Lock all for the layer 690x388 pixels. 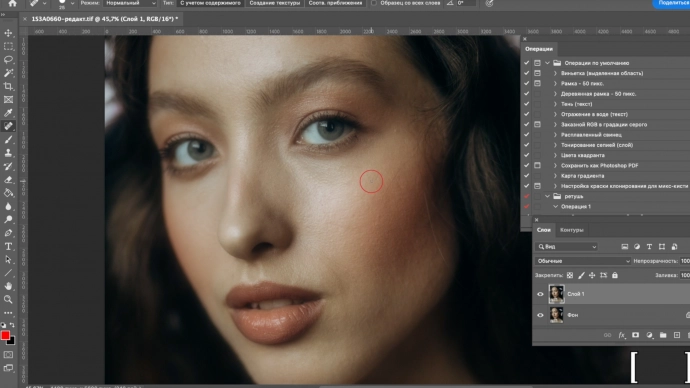pos(615,275)
